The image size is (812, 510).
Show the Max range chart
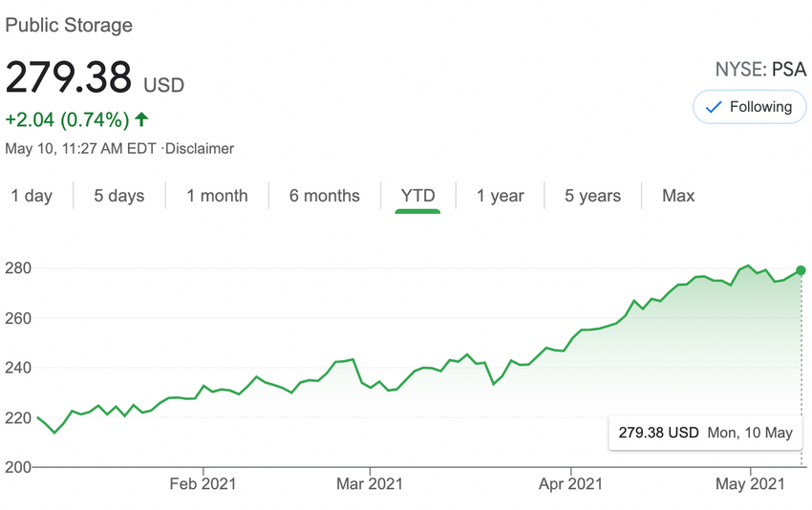pyautogui.click(x=678, y=196)
